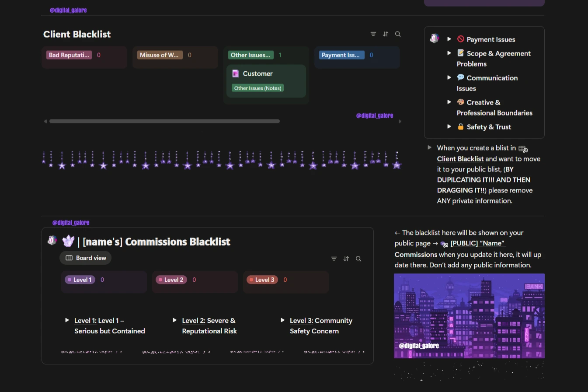
Task: Expand the Communication Issues toggle
Action: 449,77
